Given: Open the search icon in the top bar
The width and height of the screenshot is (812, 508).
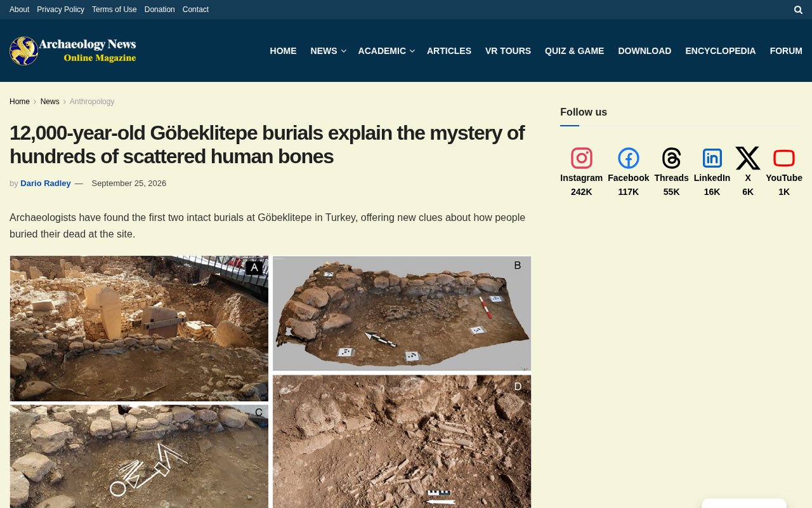Looking at the screenshot, I should (798, 10).
